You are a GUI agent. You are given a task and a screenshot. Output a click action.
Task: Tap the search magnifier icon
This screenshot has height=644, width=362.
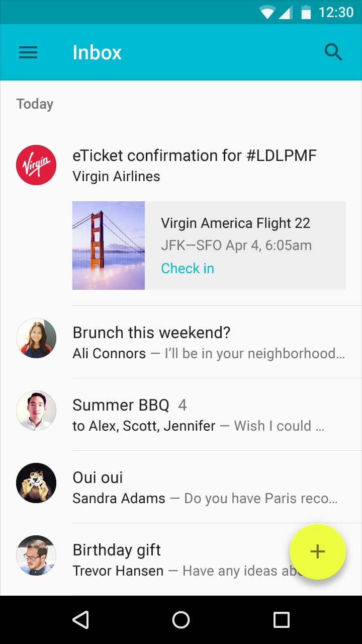pyautogui.click(x=333, y=52)
